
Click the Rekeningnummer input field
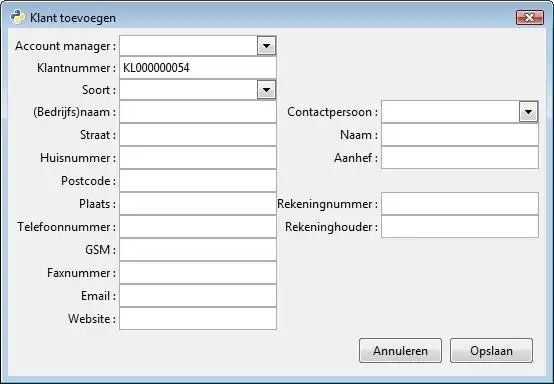point(460,203)
